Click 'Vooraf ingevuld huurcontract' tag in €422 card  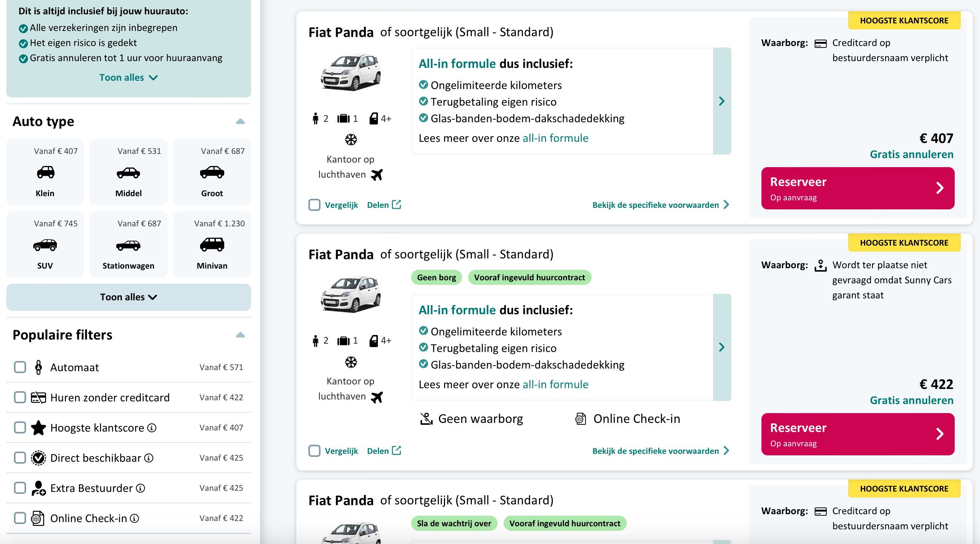pos(529,278)
